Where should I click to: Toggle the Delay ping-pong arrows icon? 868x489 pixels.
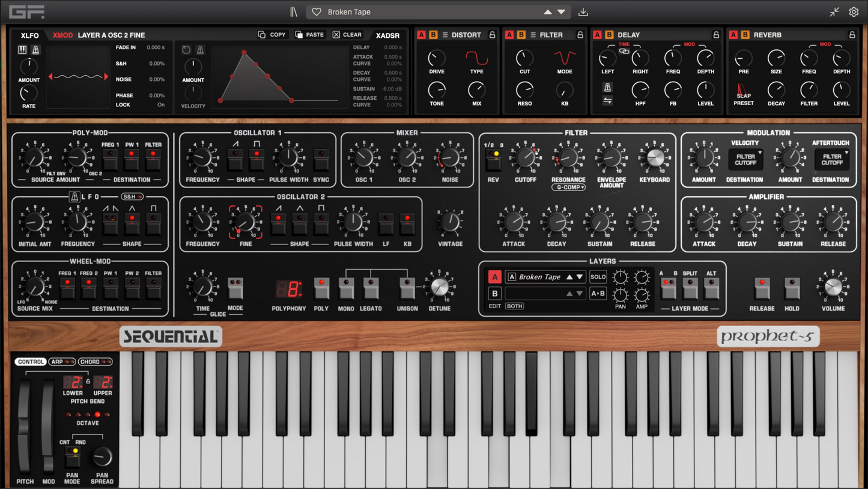tap(607, 101)
